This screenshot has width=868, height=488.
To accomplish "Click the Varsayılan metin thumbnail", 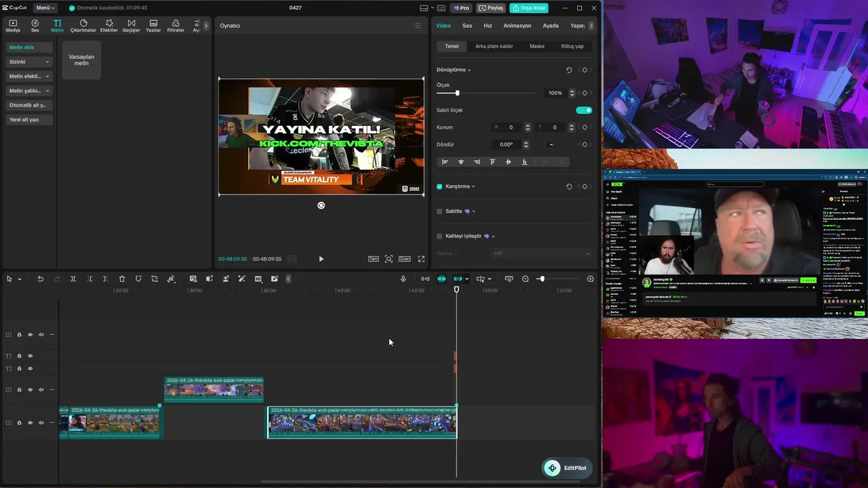I will coord(81,60).
